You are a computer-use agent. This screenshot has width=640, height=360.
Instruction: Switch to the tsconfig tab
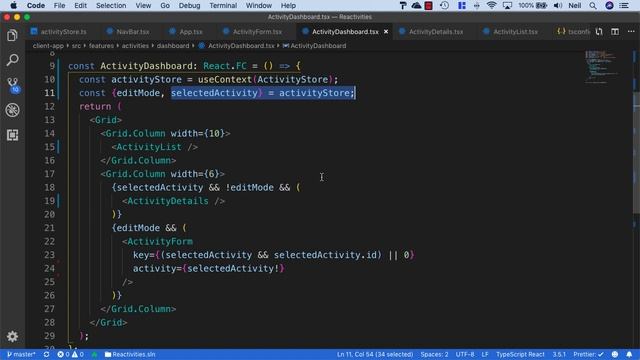(x=573, y=31)
